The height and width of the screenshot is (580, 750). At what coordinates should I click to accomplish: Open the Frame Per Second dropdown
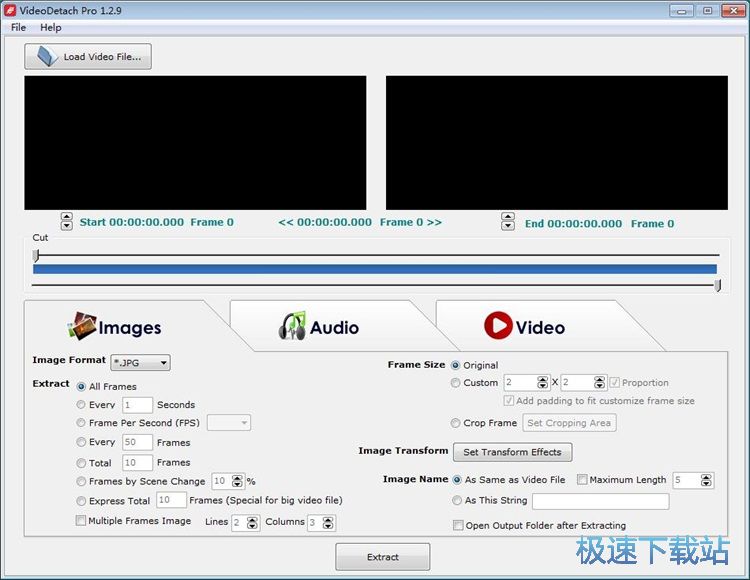click(229, 423)
